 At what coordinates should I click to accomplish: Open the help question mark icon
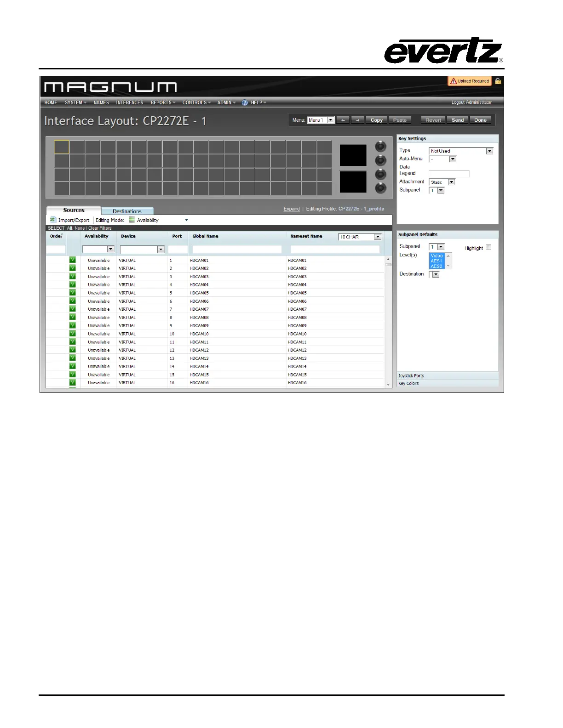click(x=245, y=102)
